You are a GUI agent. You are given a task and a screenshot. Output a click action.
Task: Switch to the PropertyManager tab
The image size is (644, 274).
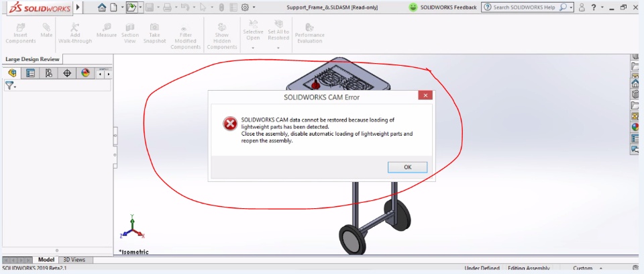point(30,73)
